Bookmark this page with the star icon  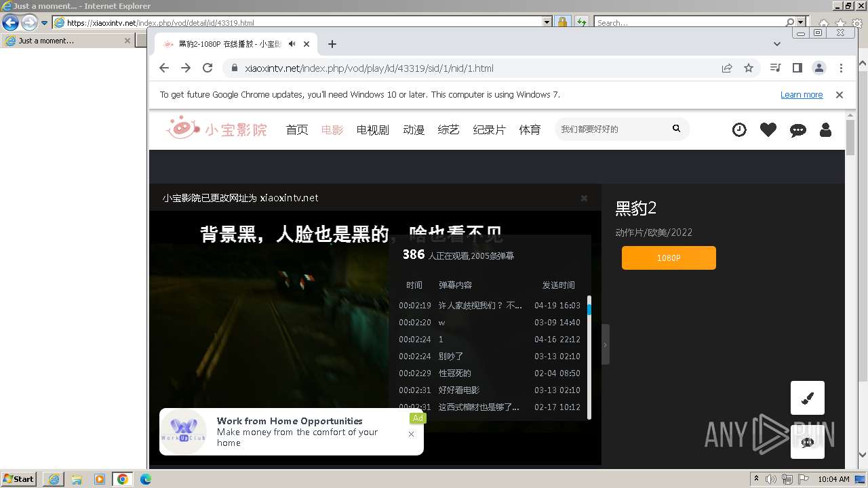point(749,68)
